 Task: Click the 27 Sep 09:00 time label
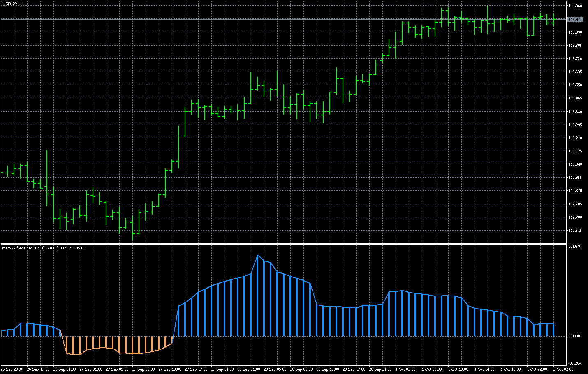point(144,369)
